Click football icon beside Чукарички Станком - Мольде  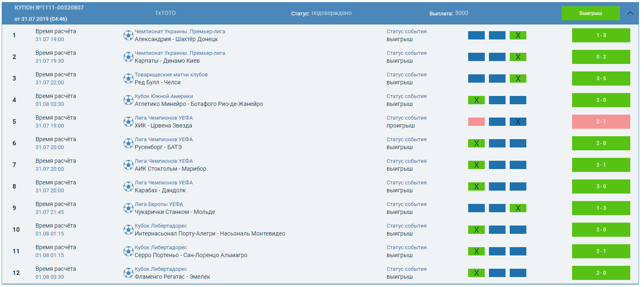(x=128, y=208)
